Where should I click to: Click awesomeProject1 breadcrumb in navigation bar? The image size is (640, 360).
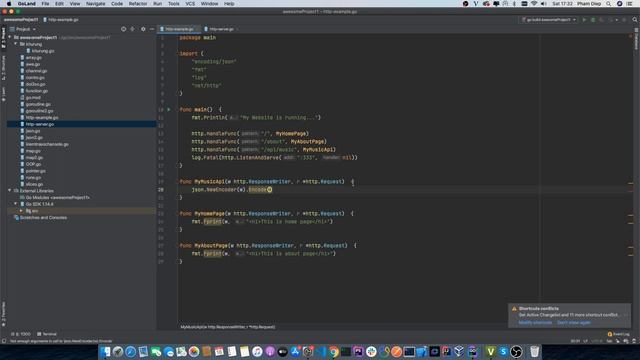[21, 20]
